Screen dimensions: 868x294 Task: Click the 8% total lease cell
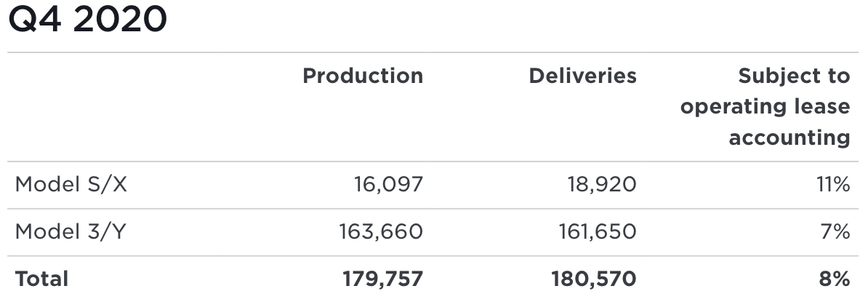coord(835,279)
